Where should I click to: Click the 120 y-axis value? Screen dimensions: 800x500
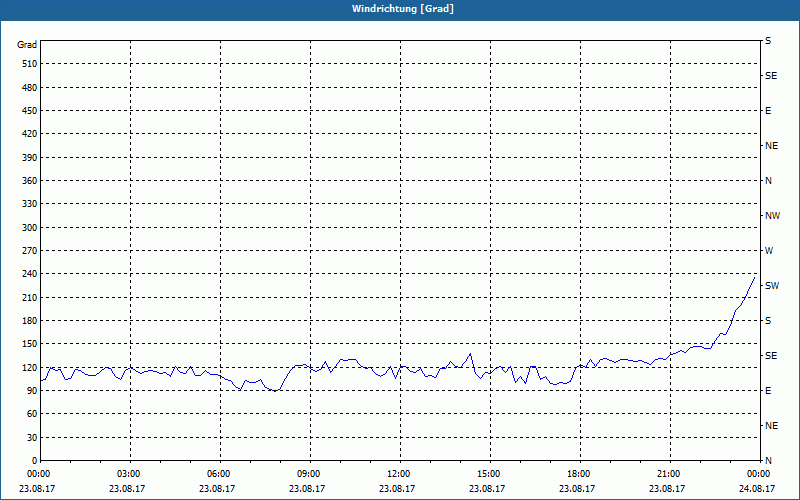pos(30,367)
